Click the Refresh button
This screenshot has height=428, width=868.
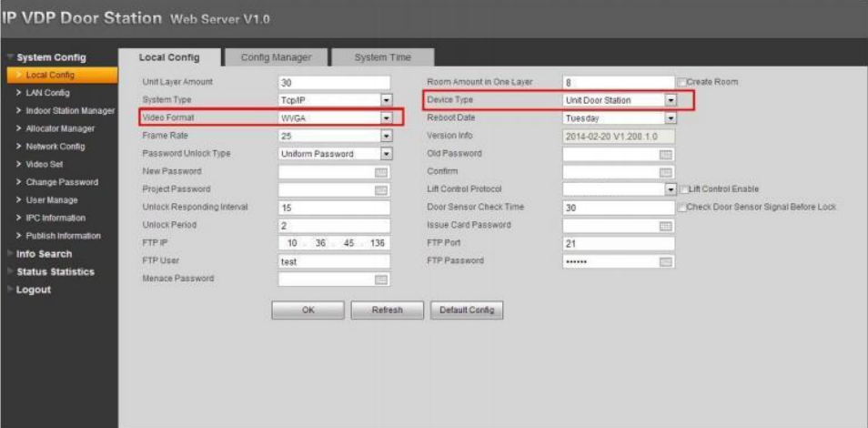point(387,310)
